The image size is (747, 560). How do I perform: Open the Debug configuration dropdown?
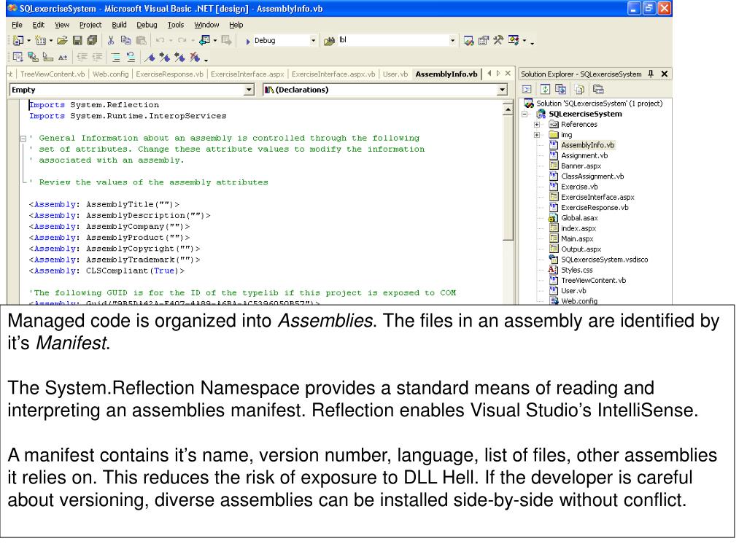pyautogui.click(x=313, y=41)
